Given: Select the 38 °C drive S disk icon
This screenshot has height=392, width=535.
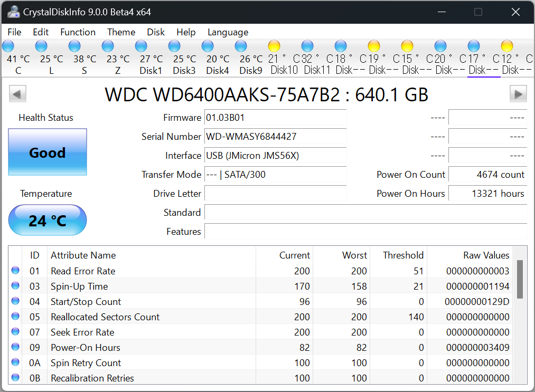Looking at the screenshot, I should (x=74, y=46).
